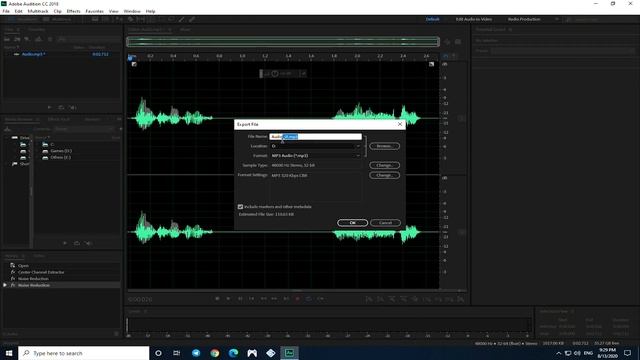The image size is (640, 360).
Task: Select Edit Audio to Video workspace
Action: pos(473,19)
